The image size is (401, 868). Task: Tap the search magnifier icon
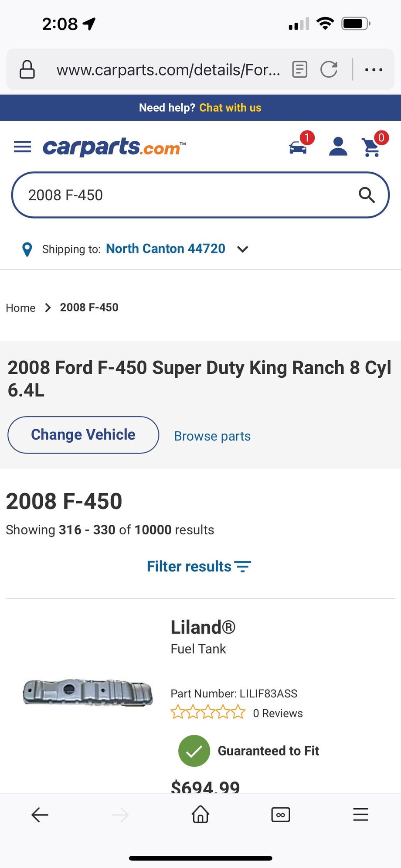coord(367,195)
